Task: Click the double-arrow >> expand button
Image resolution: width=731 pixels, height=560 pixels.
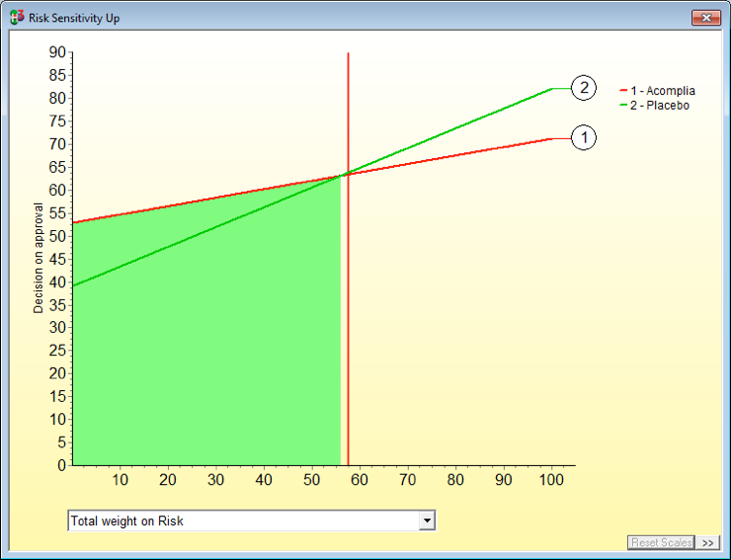Action: [708, 542]
